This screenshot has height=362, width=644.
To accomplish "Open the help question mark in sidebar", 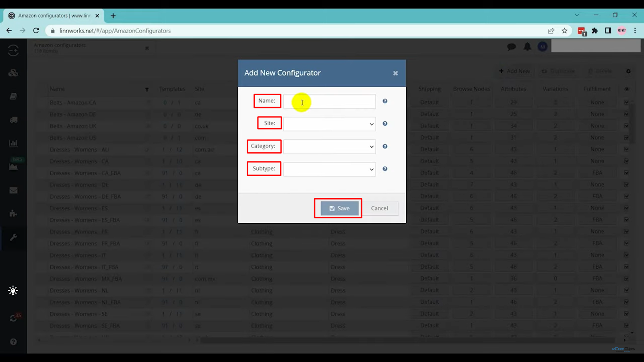I will [x=13, y=342].
